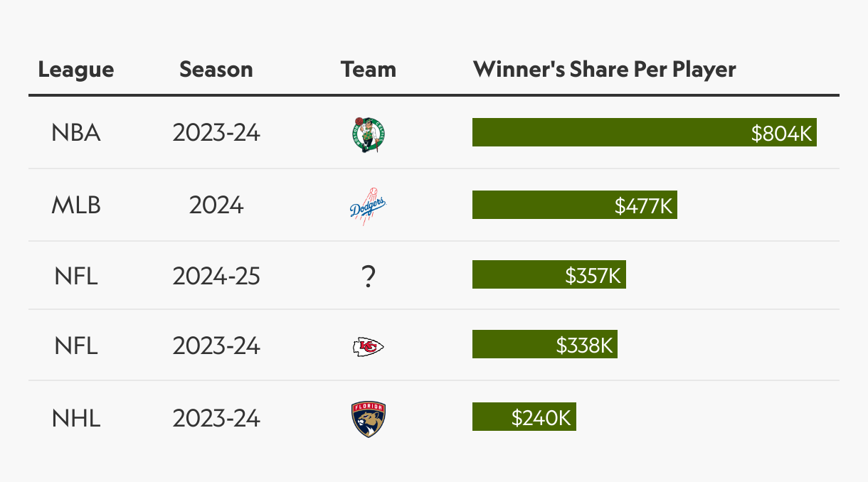Click the question mark in Team column

368,276
